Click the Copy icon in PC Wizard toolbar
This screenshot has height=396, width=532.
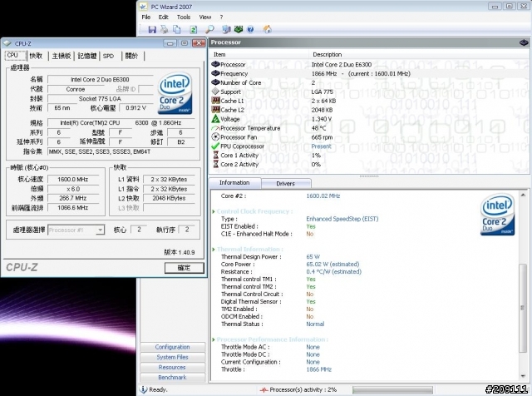click(177, 30)
